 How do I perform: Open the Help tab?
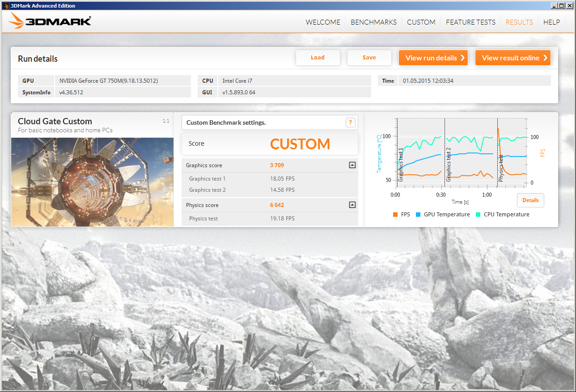click(551, 22)
